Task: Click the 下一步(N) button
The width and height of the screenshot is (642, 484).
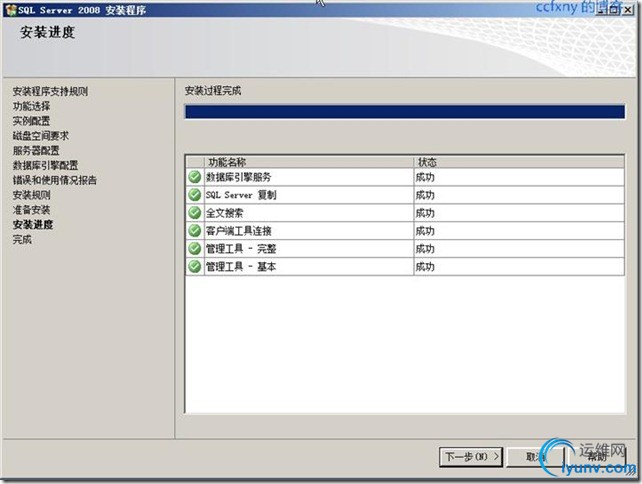Action: pyautogui.click(x=471, y=456)
